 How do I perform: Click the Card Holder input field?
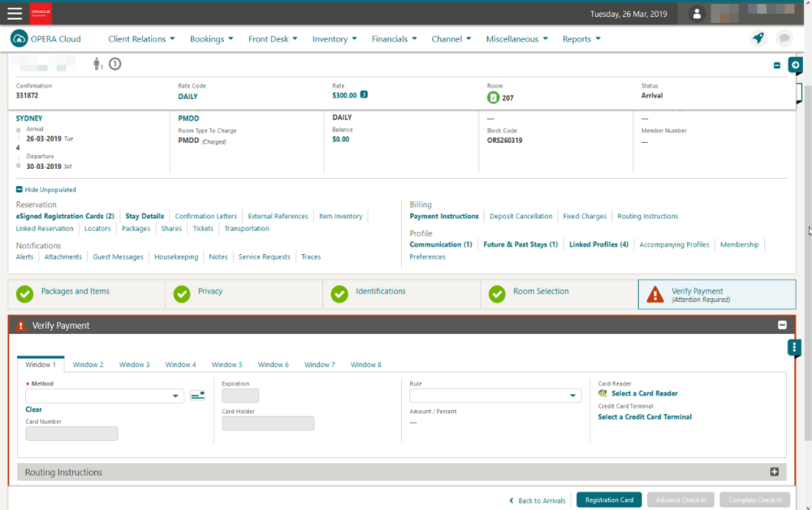268,423
